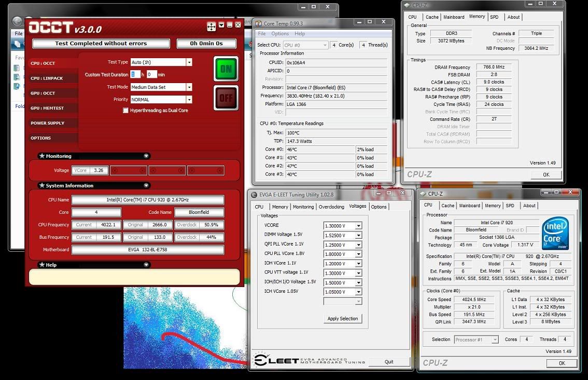Open the Priority dropdown set to NORMAL

tap(189, 100)
